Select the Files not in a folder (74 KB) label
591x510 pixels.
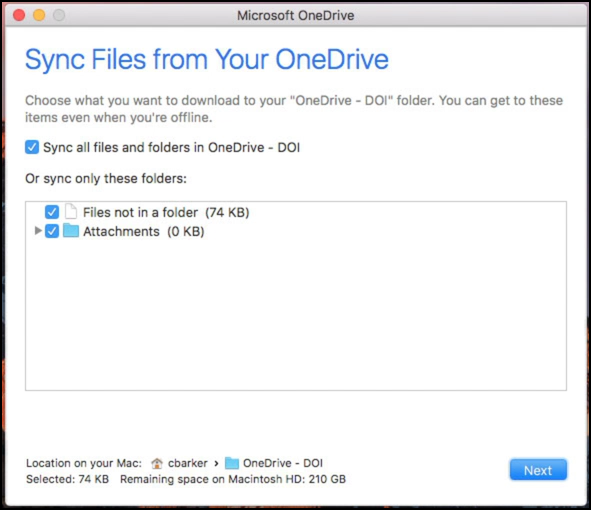pyautogui.click(x=166, y=213)
